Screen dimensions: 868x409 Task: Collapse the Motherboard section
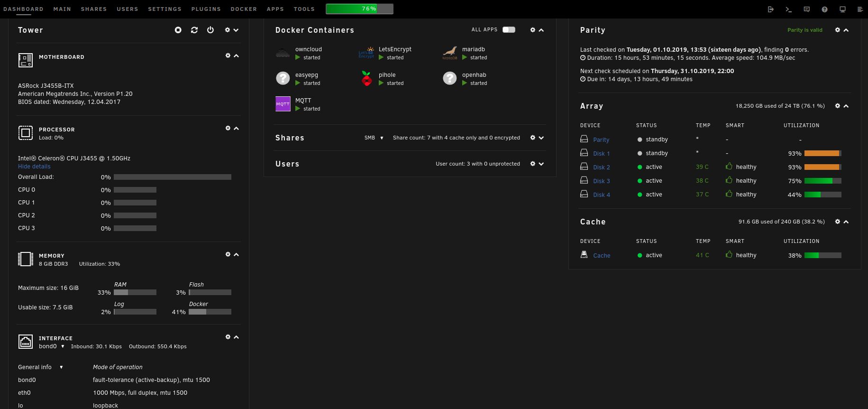coord(237,56)
